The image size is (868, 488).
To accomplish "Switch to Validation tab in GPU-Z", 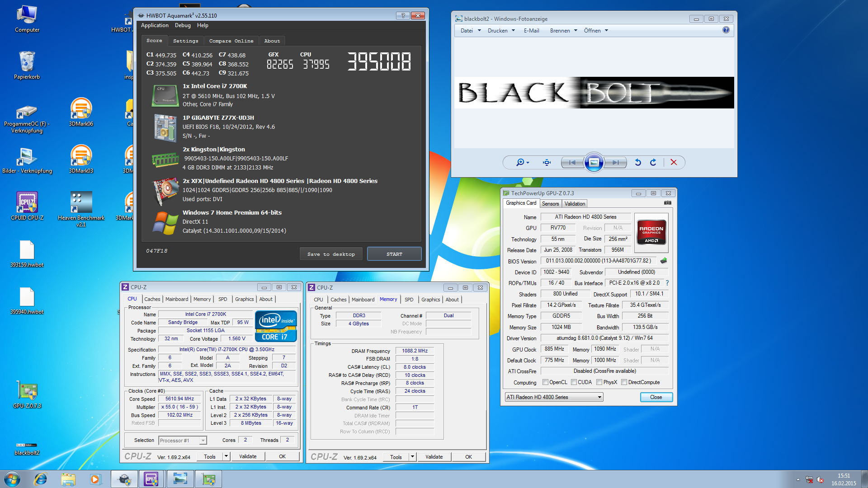I will 575,204.
